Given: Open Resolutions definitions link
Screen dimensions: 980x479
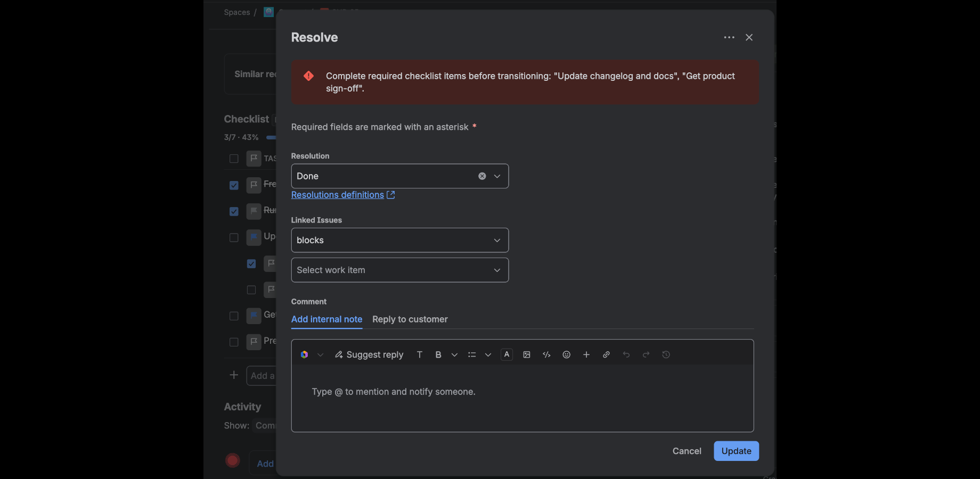Looking at the screenshot, I should (x=343, y=195).
